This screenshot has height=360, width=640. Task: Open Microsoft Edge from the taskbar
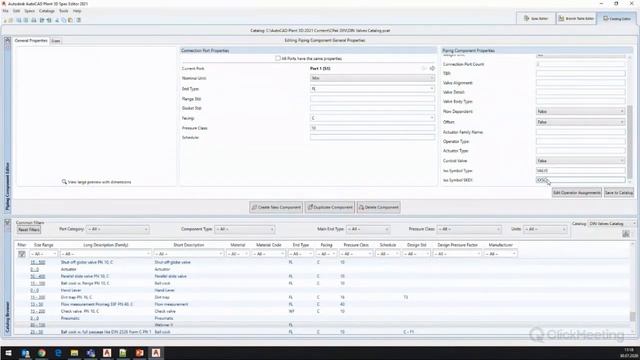coord(58,353)
